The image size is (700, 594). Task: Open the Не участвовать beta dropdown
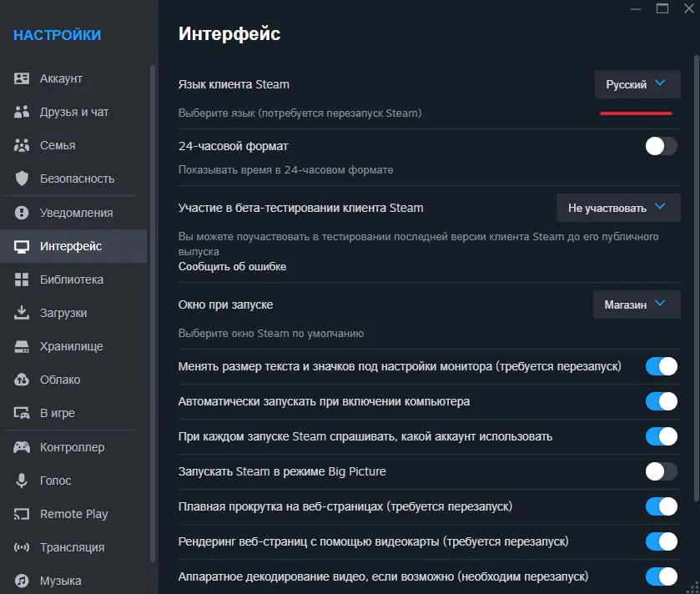[618, 208]
